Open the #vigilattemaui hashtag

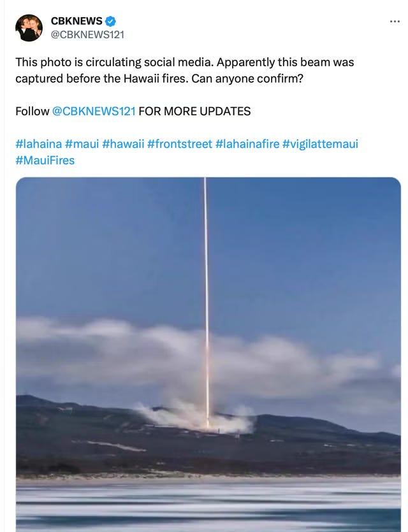click(x=320, y=144)
